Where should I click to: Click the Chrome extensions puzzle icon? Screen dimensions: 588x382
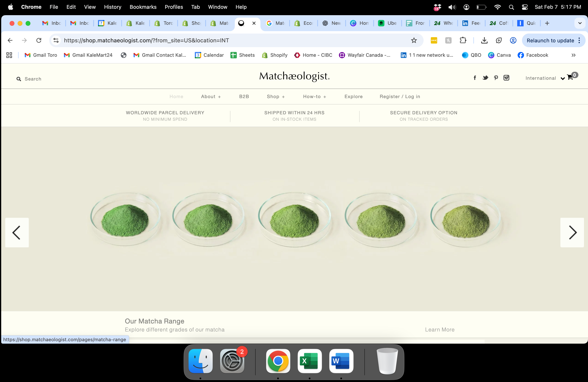[x=463, y=41]
